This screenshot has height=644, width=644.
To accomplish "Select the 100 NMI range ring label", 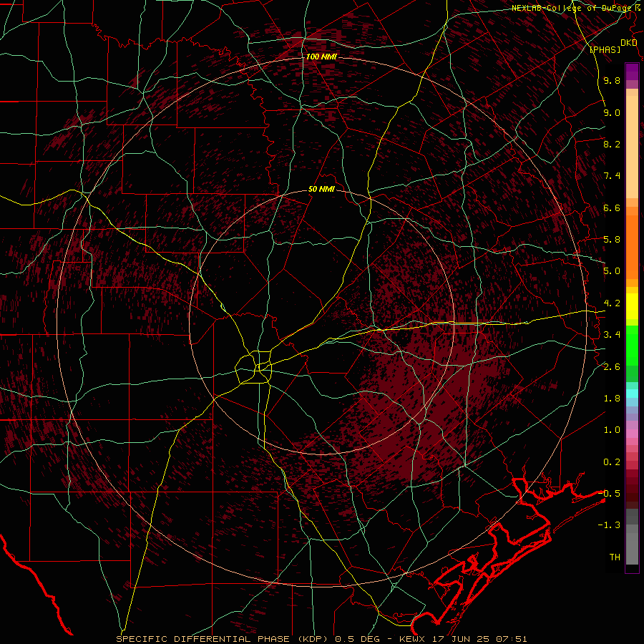I will (x=321, y=57).
